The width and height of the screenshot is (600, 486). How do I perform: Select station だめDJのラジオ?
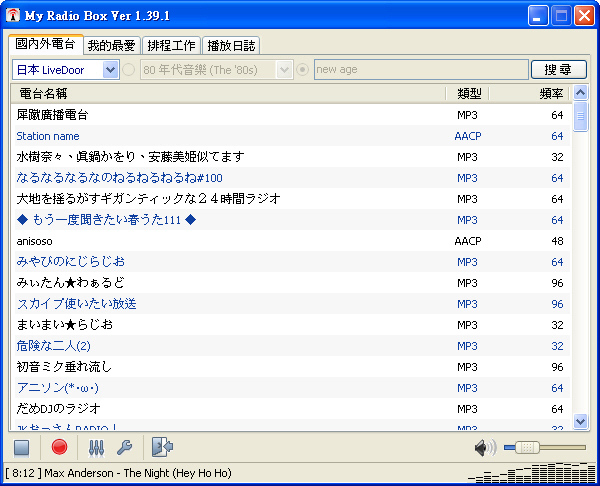[x=292, y=409]
